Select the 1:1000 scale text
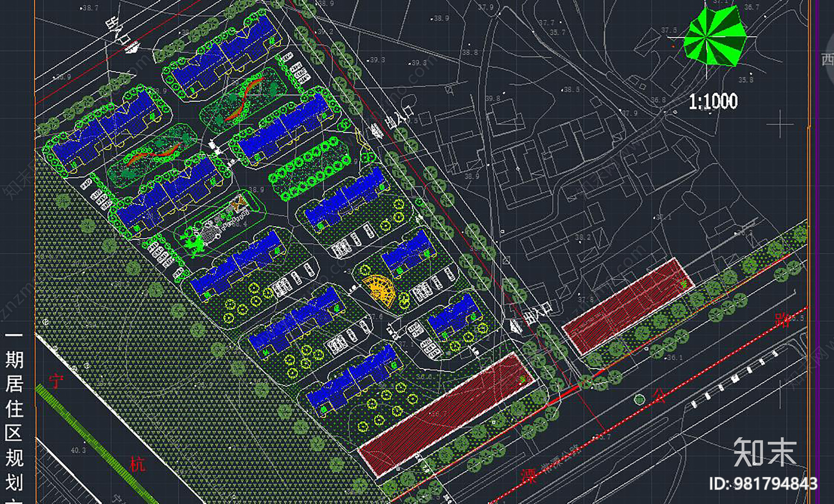Image resolution: width=834 pixels, height=504 pixels. pyautogui.click(x=713, y=101)
